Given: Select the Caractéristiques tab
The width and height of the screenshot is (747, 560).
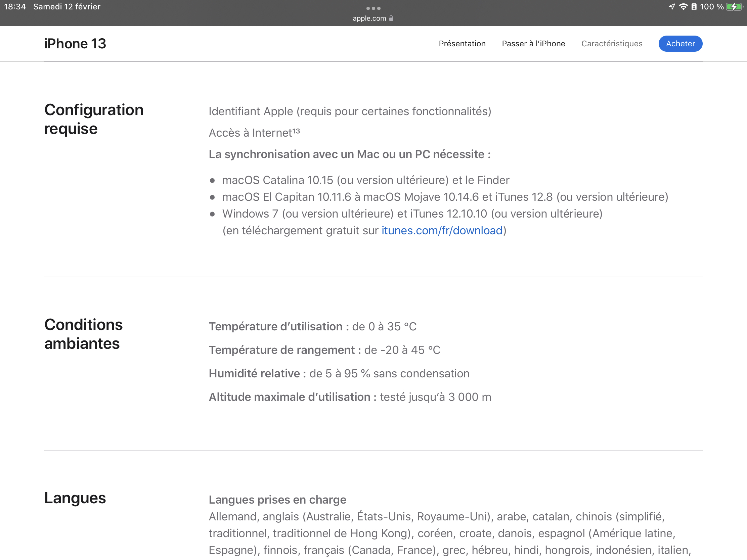Looking at the screenshot, I should click(612, 44).
